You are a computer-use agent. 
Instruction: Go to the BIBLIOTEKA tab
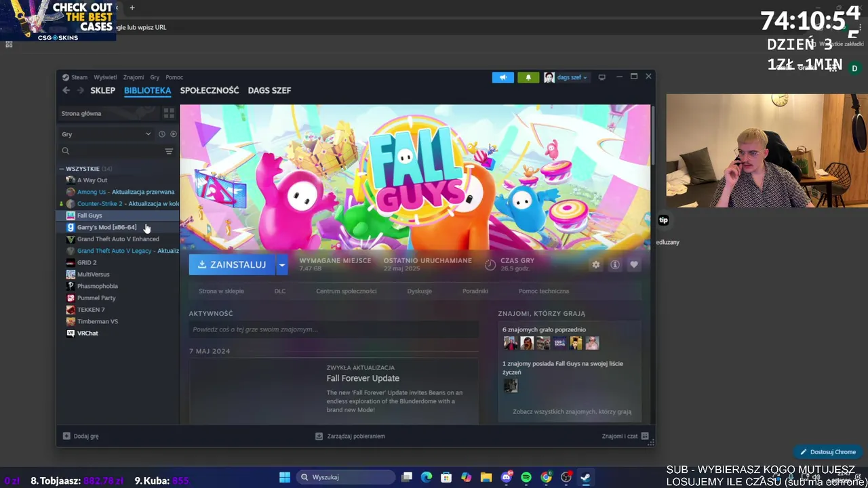pos(147,90)
